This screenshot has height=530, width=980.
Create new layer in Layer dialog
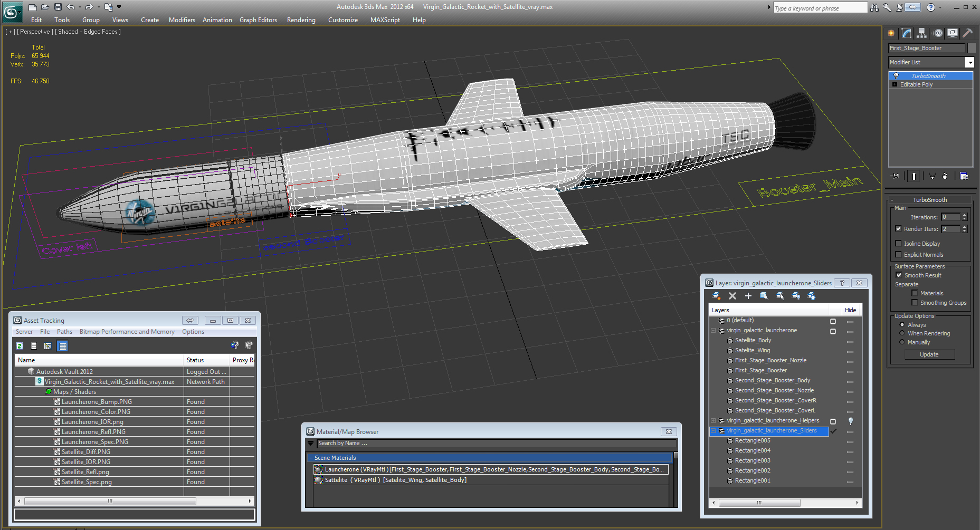[x=717, y=296]
